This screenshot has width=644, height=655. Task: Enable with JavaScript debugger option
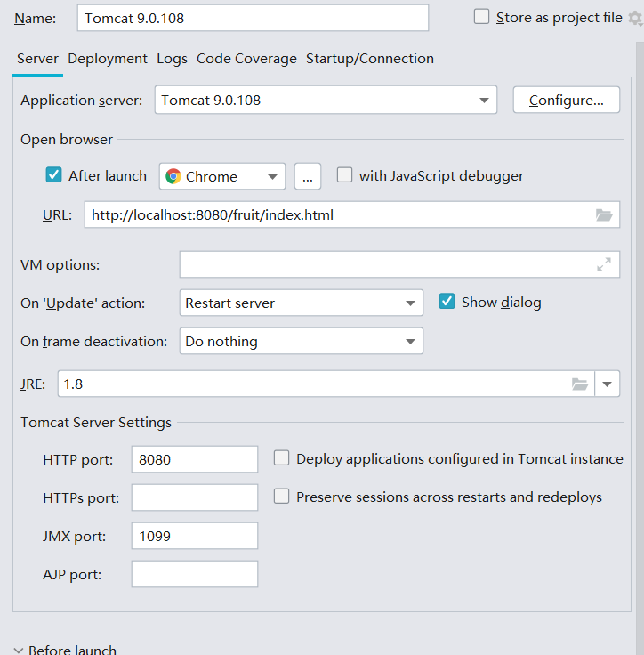point(345,175)
